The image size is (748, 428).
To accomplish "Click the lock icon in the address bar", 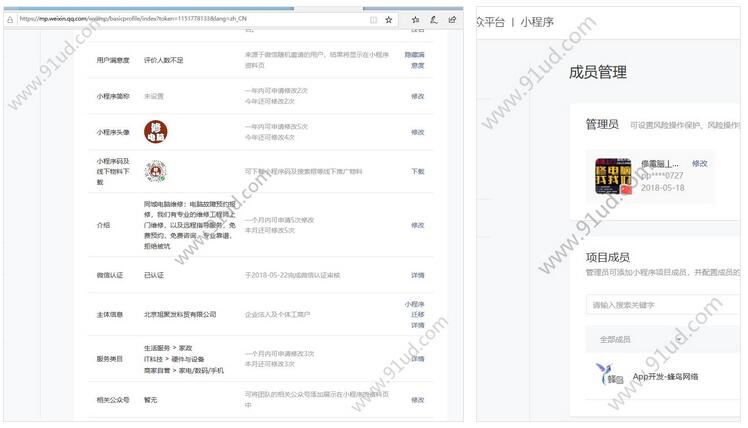I will coord(10,20).
